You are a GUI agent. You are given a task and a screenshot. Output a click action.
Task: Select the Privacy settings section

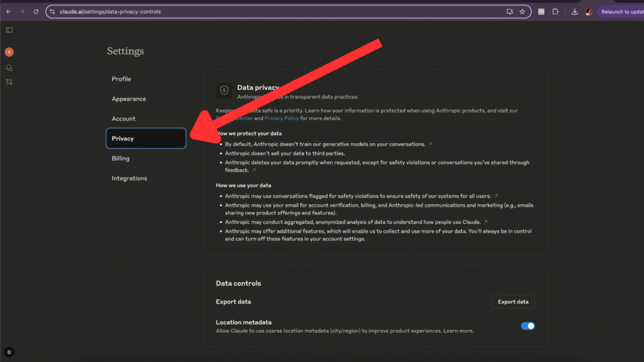point(146,138)
